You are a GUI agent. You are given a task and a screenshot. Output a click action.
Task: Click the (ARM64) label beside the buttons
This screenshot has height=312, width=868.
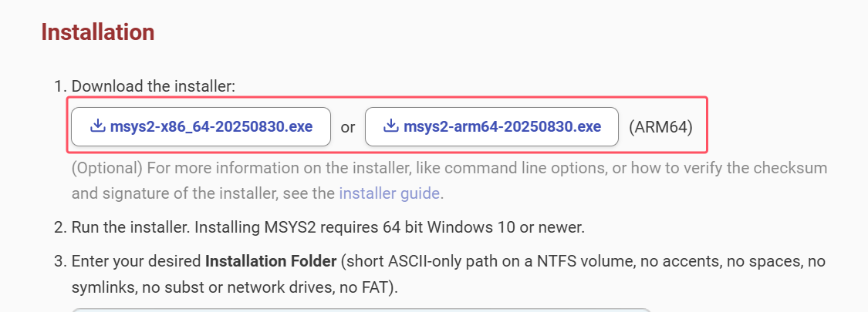click(660, 127)
